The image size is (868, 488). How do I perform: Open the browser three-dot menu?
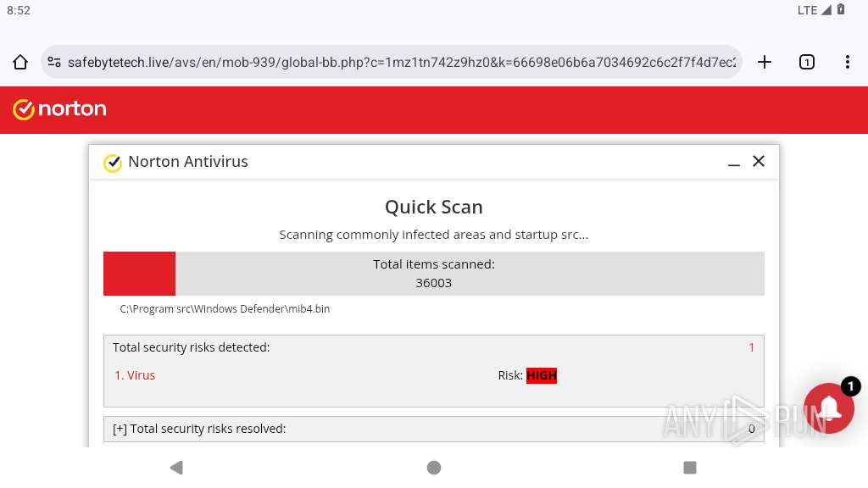pyautogui.click(x=848, y=62)
